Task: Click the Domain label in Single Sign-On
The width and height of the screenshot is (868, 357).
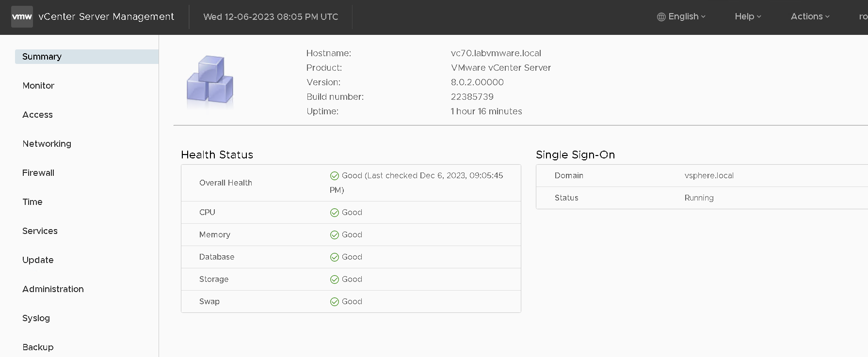Action: (x=569, y=176)
